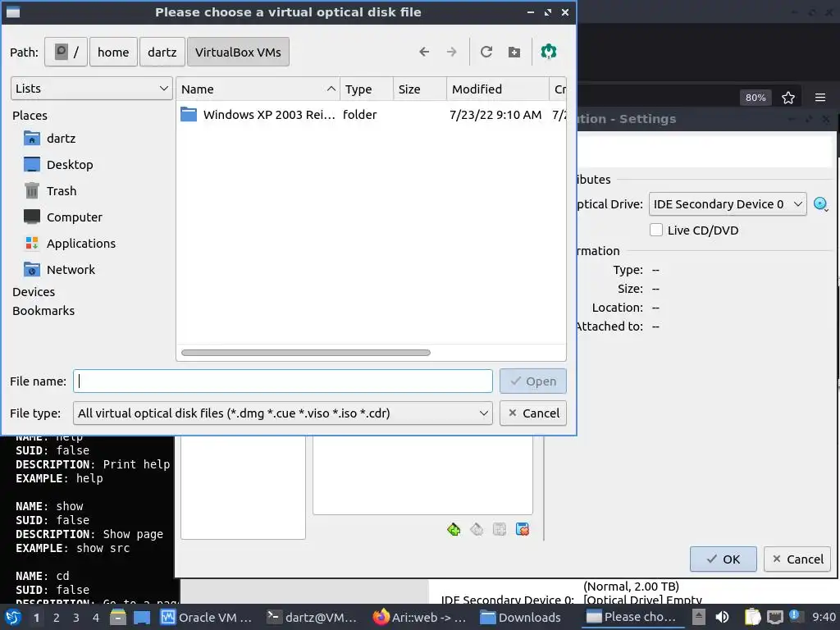Open the clipboard manager tray icon

753,617
